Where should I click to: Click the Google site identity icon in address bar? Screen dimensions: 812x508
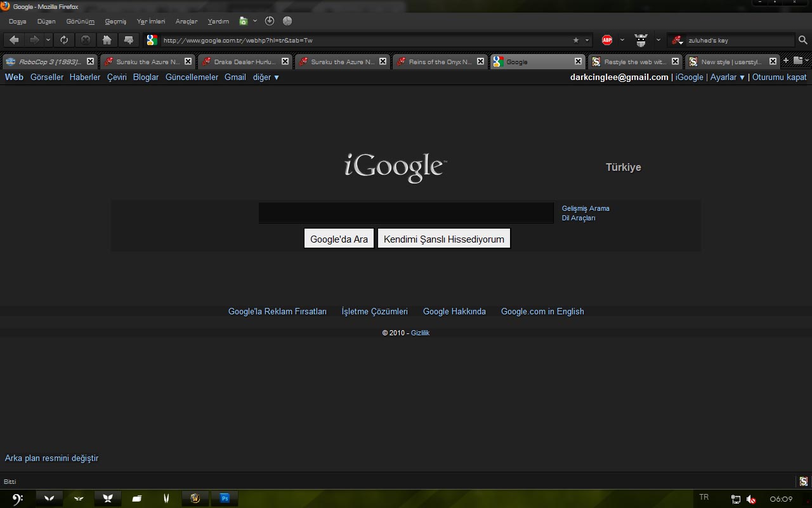pos(152,40)
